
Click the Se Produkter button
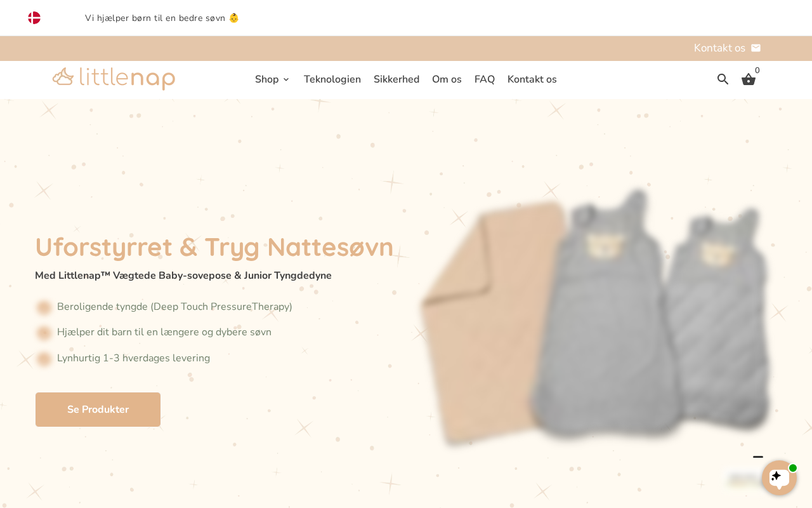98,410
